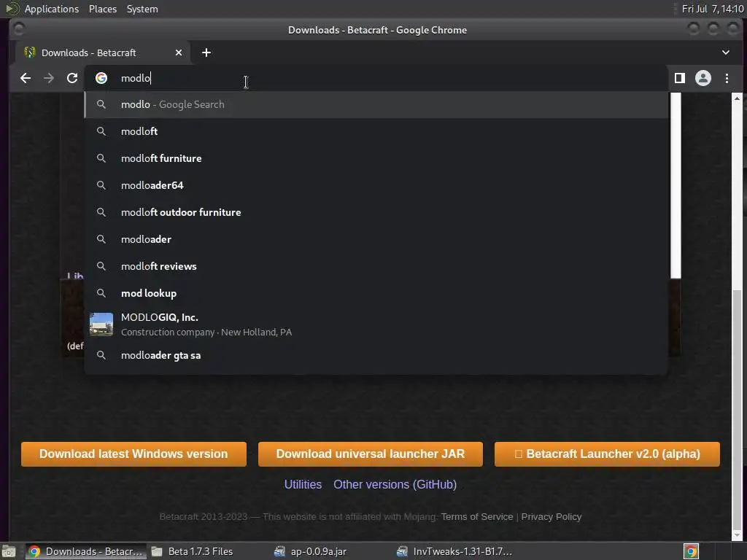The image size is (747, 560).
Task: Close the Downloads - Betacraft tab
Action: [179, 52]
